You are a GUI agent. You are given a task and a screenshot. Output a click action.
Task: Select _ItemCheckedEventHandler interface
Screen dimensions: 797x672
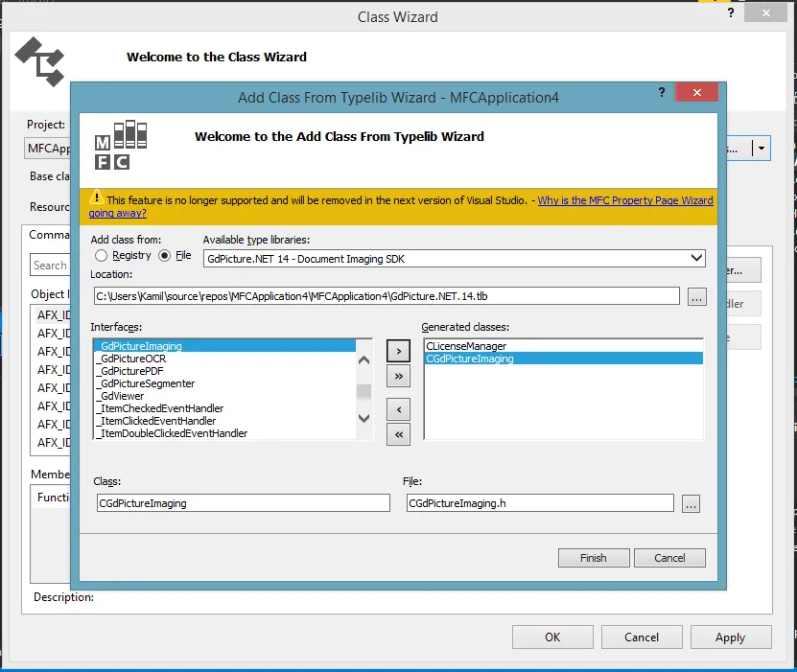(224, 408)
